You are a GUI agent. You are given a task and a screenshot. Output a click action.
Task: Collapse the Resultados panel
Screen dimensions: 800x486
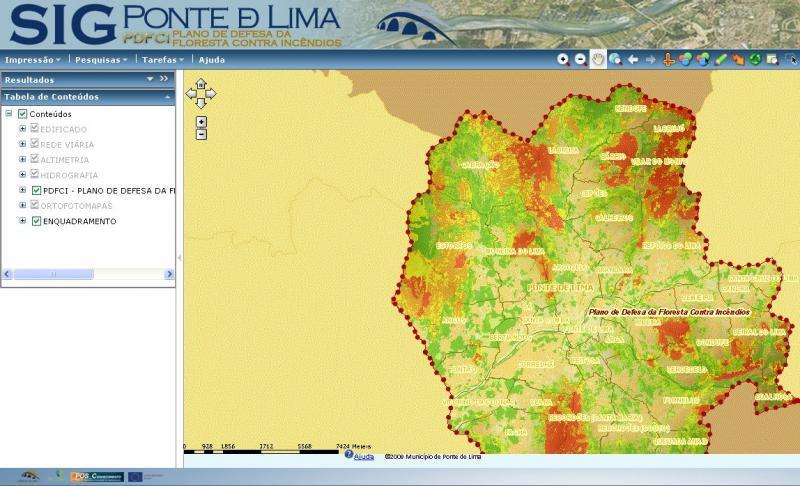point(150,79)
